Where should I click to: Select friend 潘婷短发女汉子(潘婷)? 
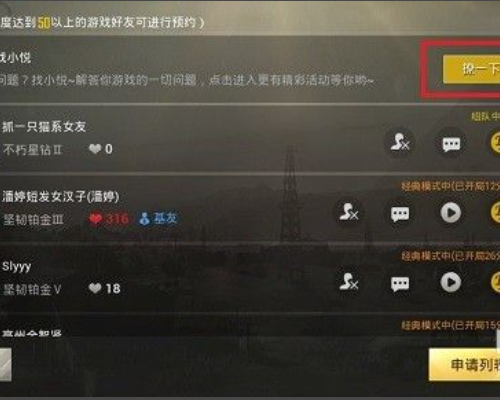pos(60,197)
